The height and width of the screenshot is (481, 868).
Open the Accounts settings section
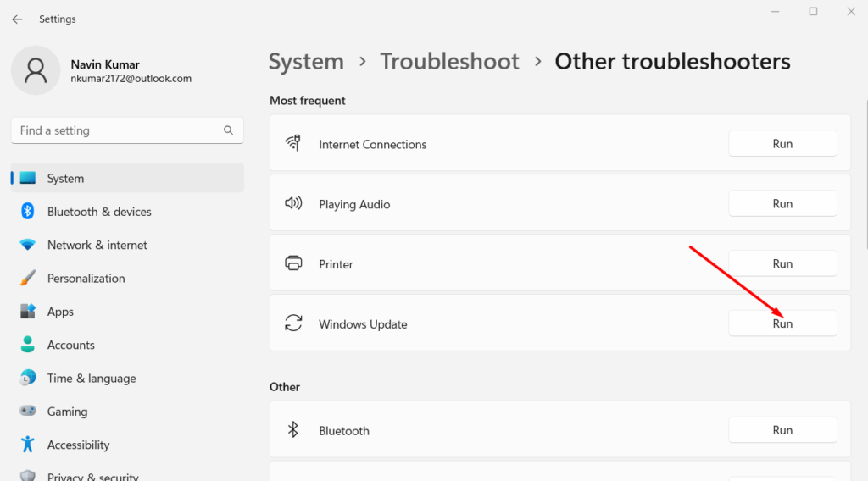pyautogui.click(x=71, y=345)
